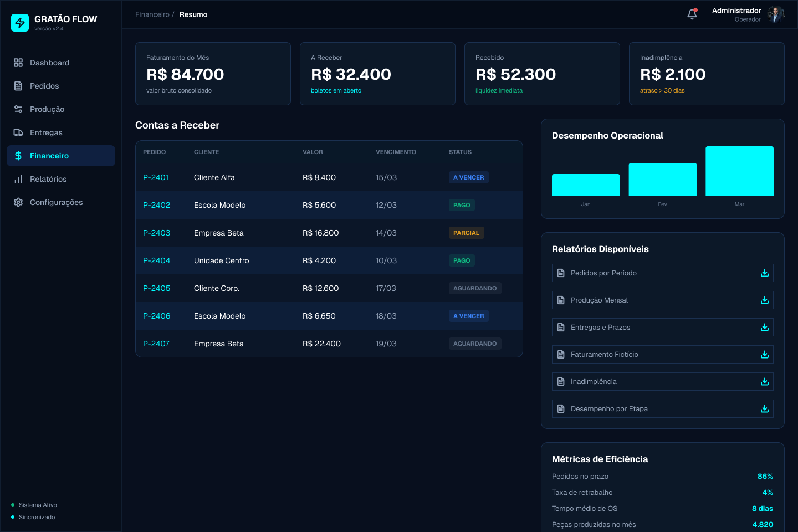The image size is (798, 532).
Task: Click the Mar bar in performance chart
Action: coord(739,171)
